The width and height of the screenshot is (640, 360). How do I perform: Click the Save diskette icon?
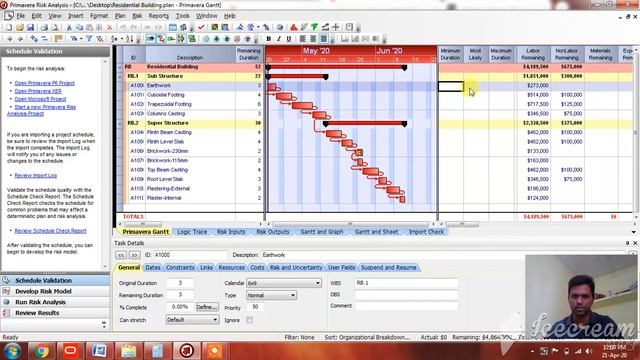click(x=30, y=27)
